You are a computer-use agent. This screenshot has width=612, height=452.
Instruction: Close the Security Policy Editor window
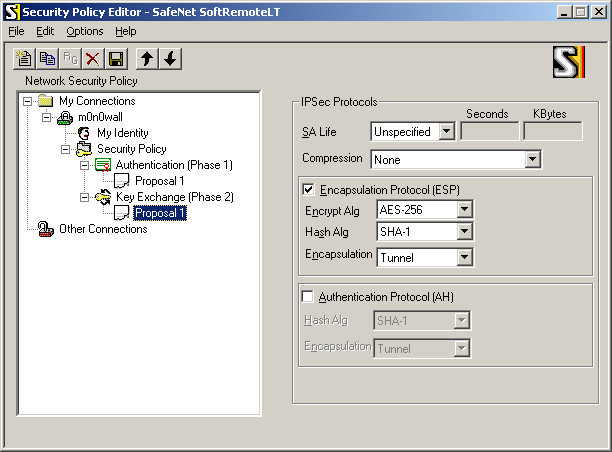(599, 12)
